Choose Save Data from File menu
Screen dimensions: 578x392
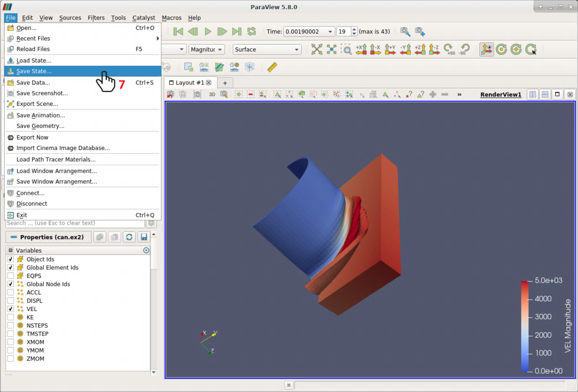pos(83,83)
